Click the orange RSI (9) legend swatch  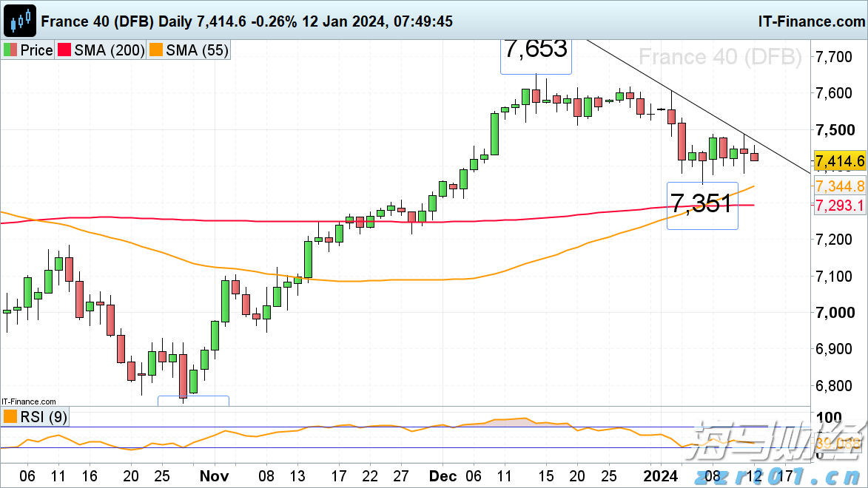[10, 417]
